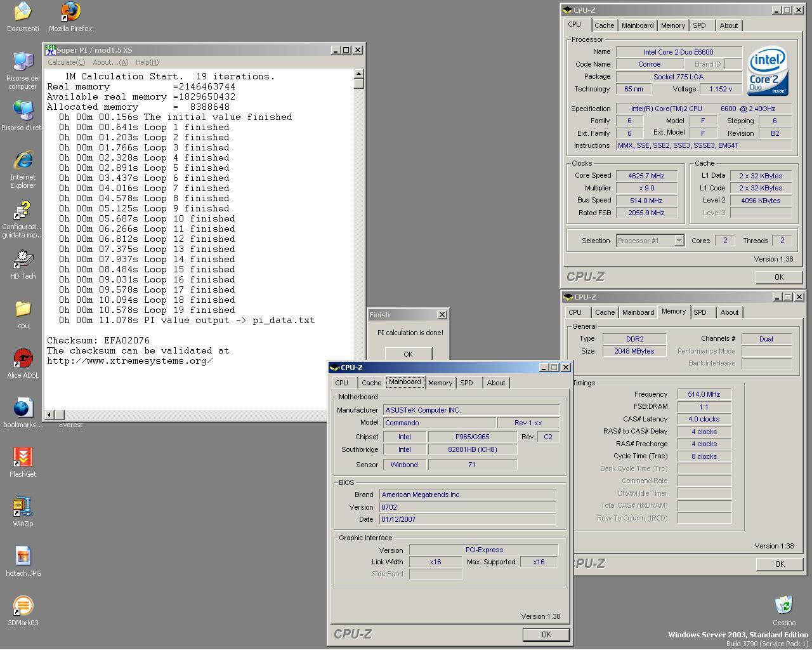Click the BIOS Date 01/12/2007 field
The width and height of the screenshot is (812, 650).
468,519
